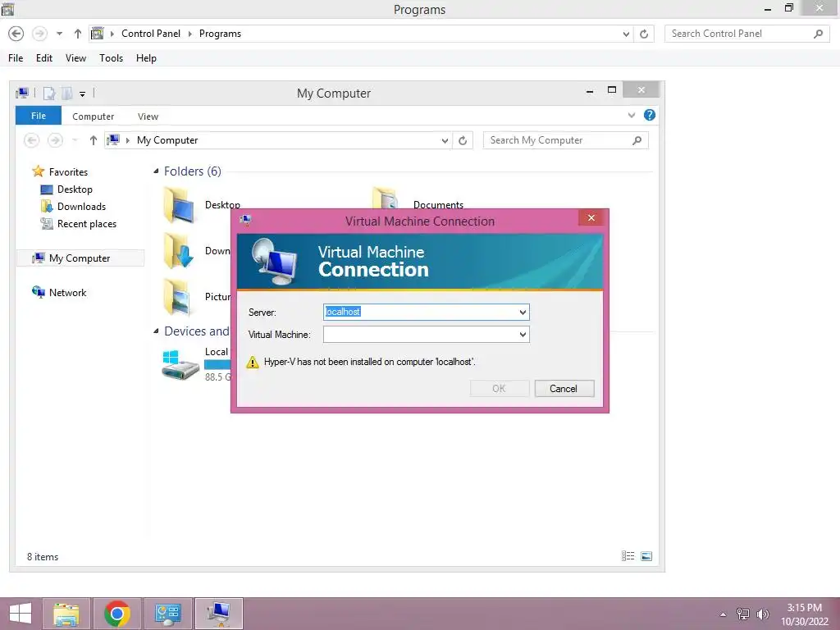Click Virtual Machine Connection taskbar icon
This screenshot has height=630, width=840.
218,614
